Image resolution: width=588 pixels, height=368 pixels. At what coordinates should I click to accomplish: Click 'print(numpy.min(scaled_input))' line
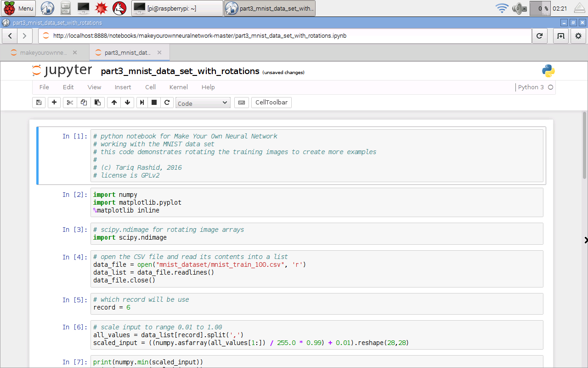148,362
